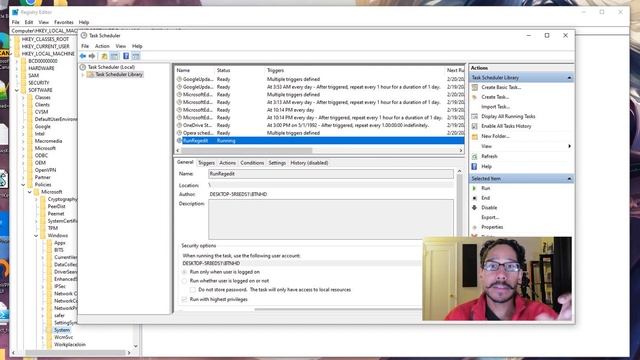Click Enable All Tasks History link

506,126
